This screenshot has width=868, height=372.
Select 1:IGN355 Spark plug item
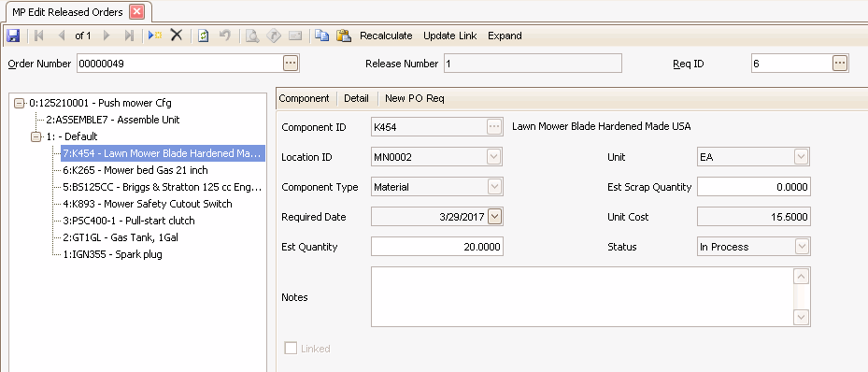(112, 254)
